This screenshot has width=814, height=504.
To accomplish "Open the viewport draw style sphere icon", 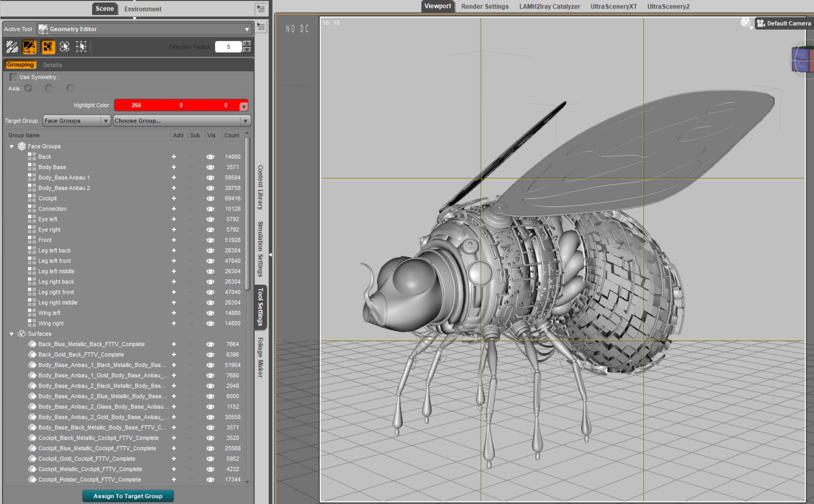I will coord(745,22).
